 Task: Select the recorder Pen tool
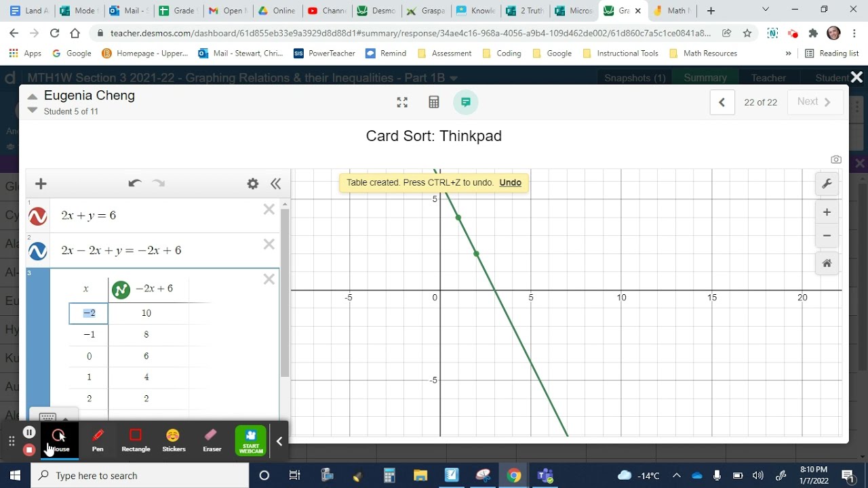pyautogui.click(x=98, y=441)
